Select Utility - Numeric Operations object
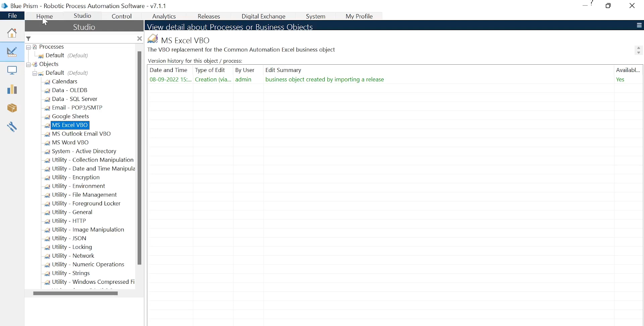 click(x=88, y=264)
